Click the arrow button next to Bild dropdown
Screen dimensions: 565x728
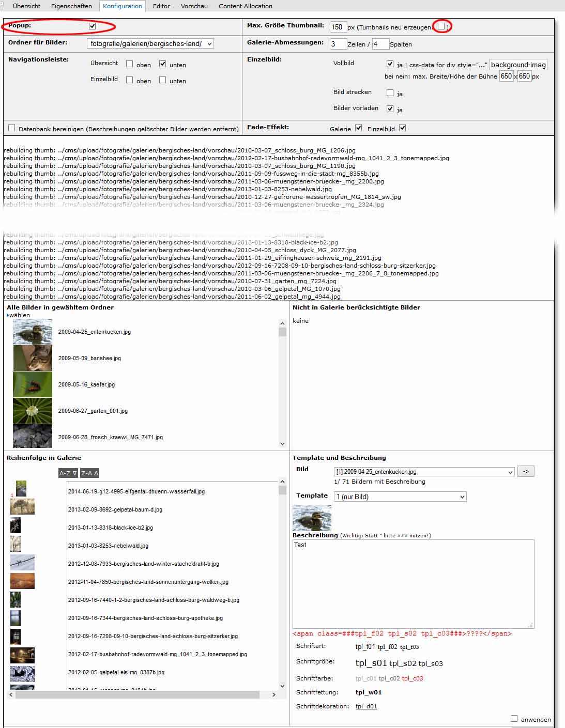(x=526, y=471)
